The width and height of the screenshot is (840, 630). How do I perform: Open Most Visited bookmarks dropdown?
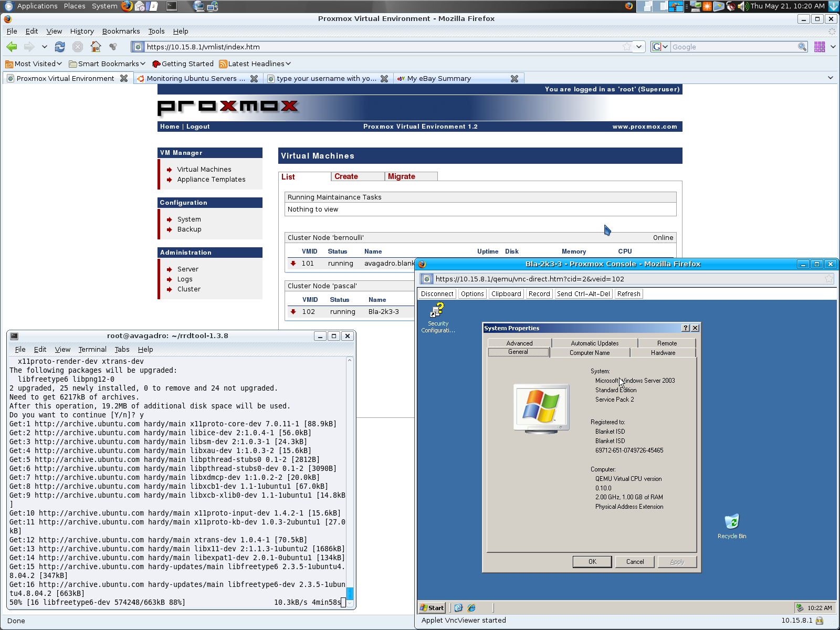(x=34, y=64)
